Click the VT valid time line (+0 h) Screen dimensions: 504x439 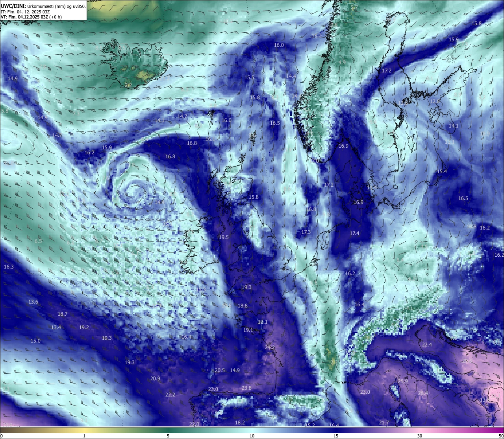pos(31,17)
